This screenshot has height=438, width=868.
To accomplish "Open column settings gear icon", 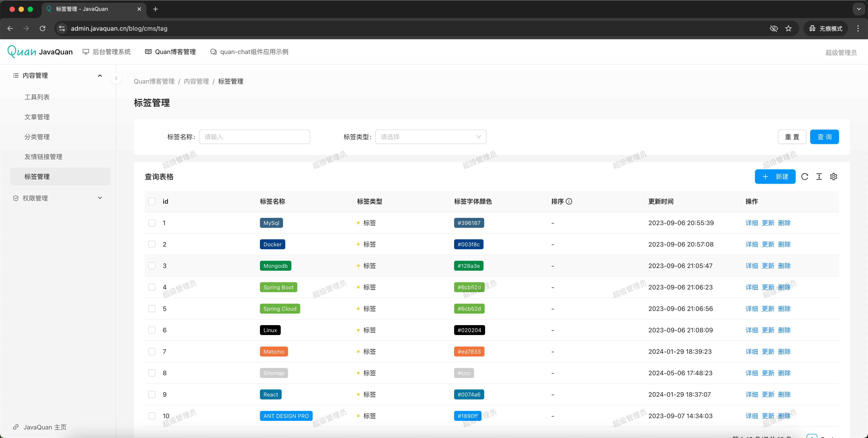I will (x=834, y=177).
